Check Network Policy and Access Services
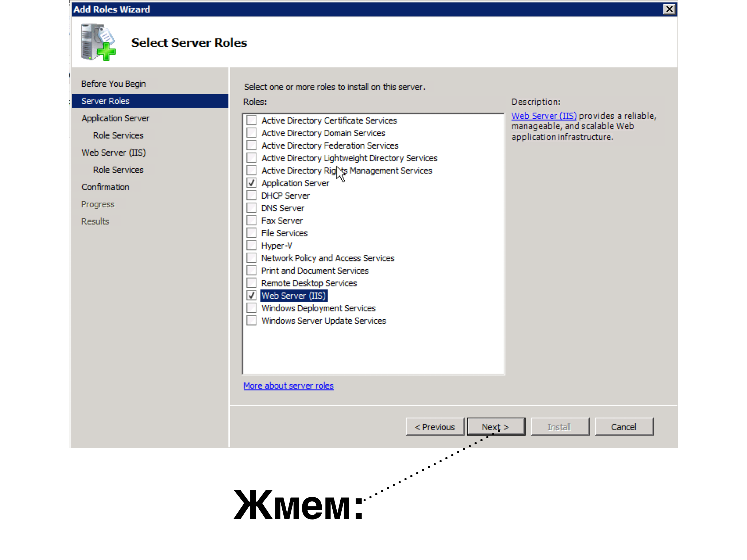Screen dimensions: 747x560 pos(251,258)
